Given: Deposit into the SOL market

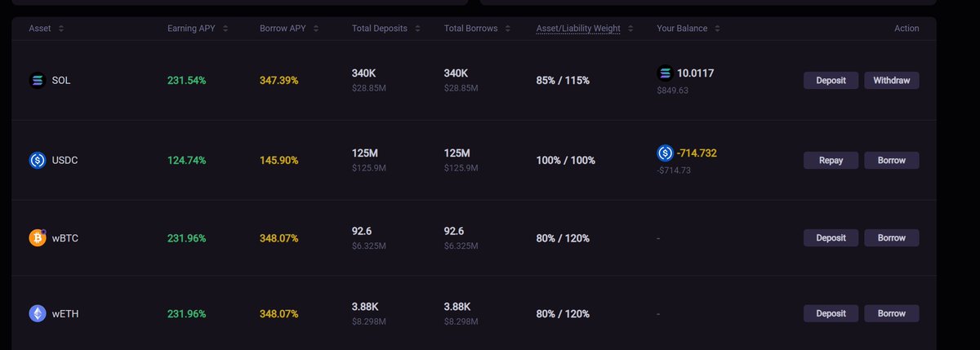Looking at the screenshot, I should pyautogui.click(x=831, y=81).
